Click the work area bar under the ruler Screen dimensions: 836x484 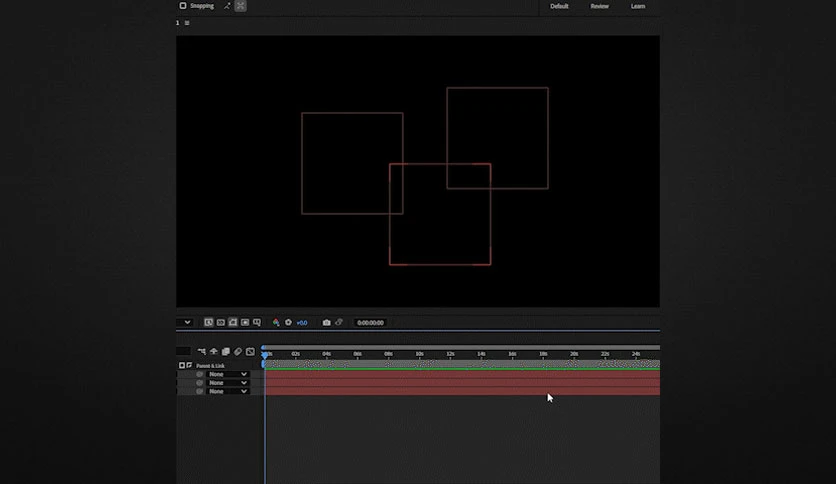coord(462,364)
